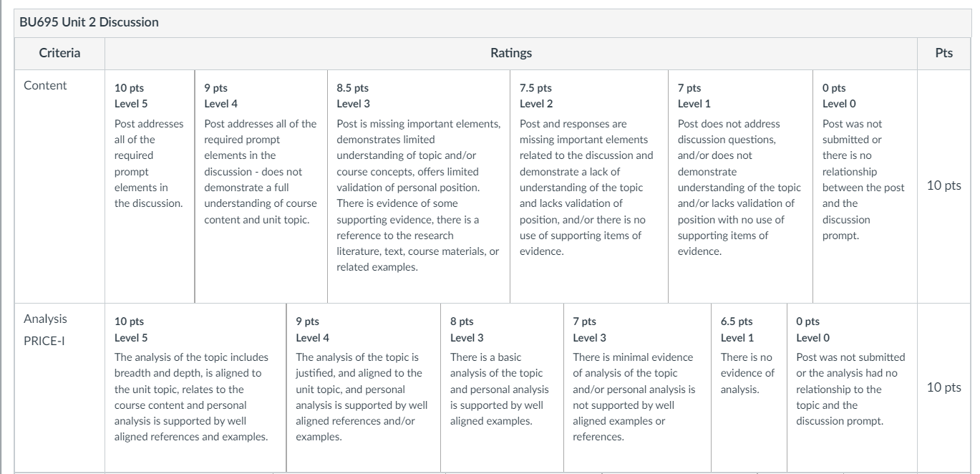Click the Analysis row 10 pts total

[x=944, y=387]
